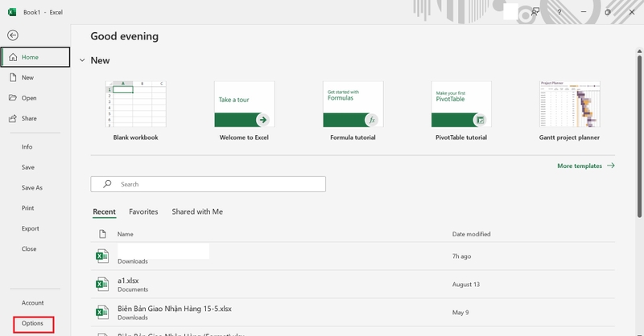
Task: Click the May 9 date entry
Action: point(460,313)
